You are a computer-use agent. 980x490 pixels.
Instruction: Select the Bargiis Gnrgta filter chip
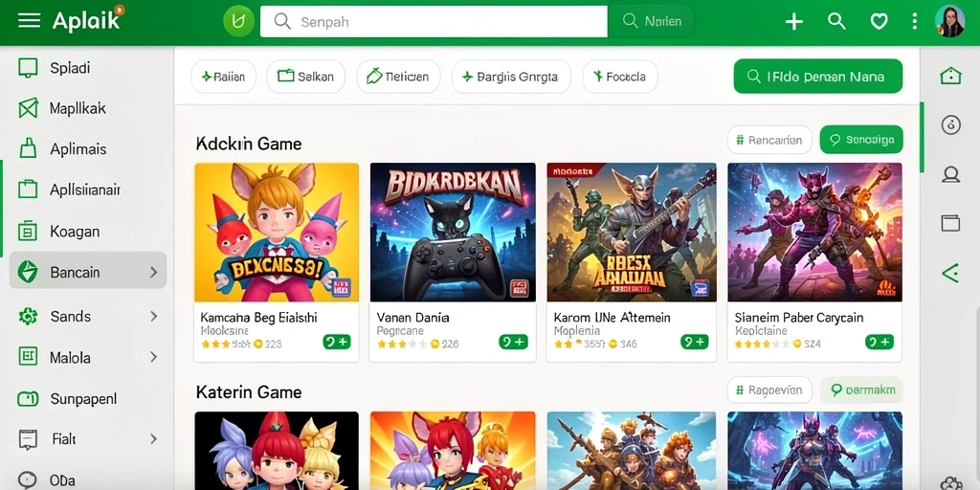point(511,77)
